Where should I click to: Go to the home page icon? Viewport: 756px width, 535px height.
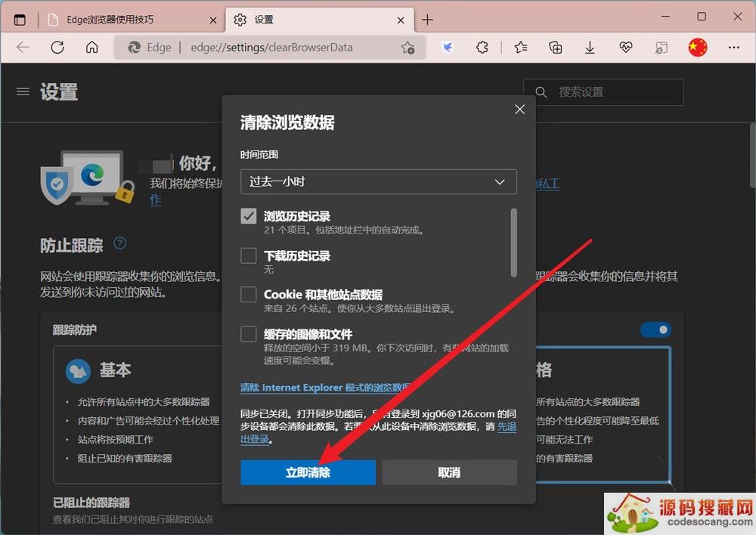91,47
